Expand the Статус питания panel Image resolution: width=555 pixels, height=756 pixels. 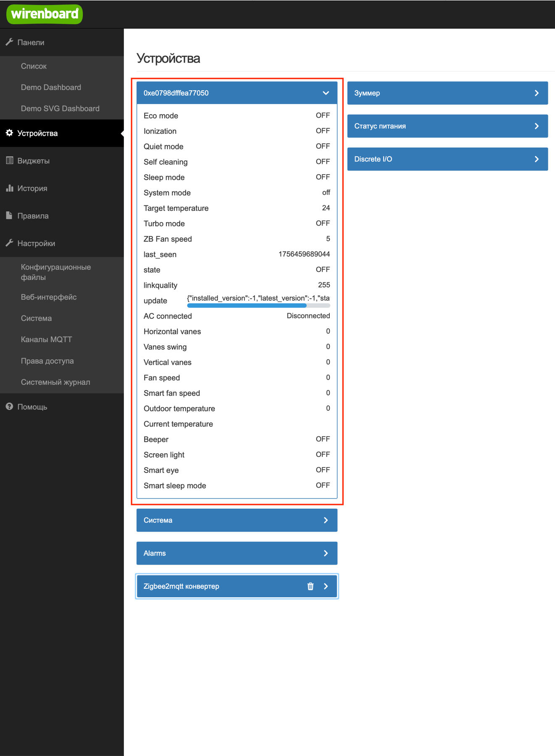(x=536, y=126)
